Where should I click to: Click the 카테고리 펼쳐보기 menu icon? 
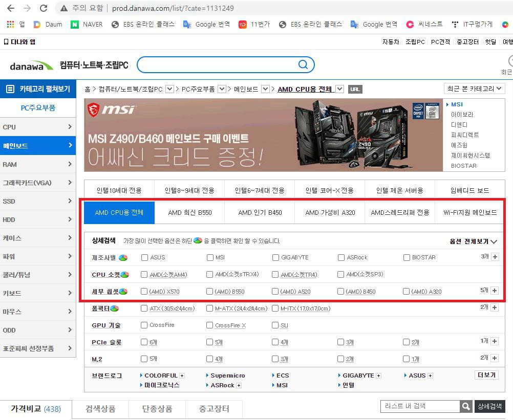[x=10, y=89]
